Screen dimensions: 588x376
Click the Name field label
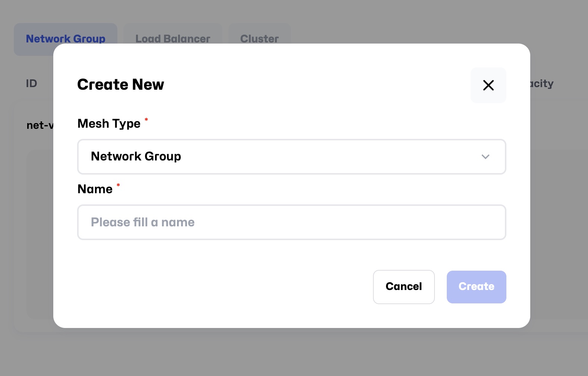pos(95,189)
